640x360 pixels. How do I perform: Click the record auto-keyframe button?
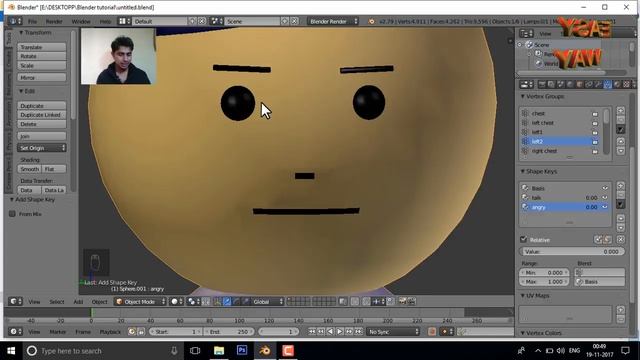tap(432, 331)
